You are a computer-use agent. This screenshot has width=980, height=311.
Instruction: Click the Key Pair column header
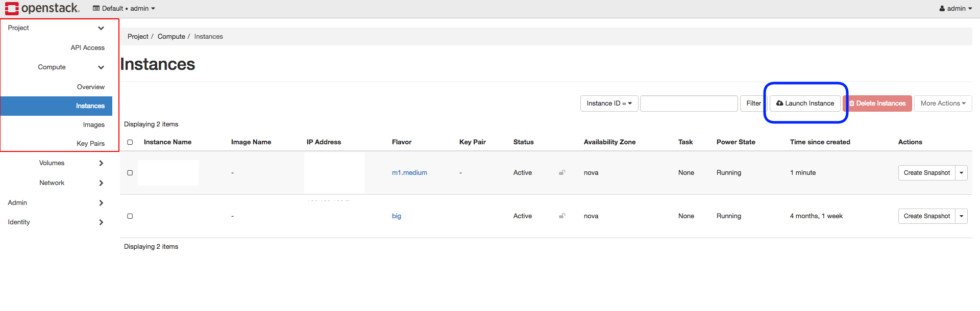click(473, 142)
